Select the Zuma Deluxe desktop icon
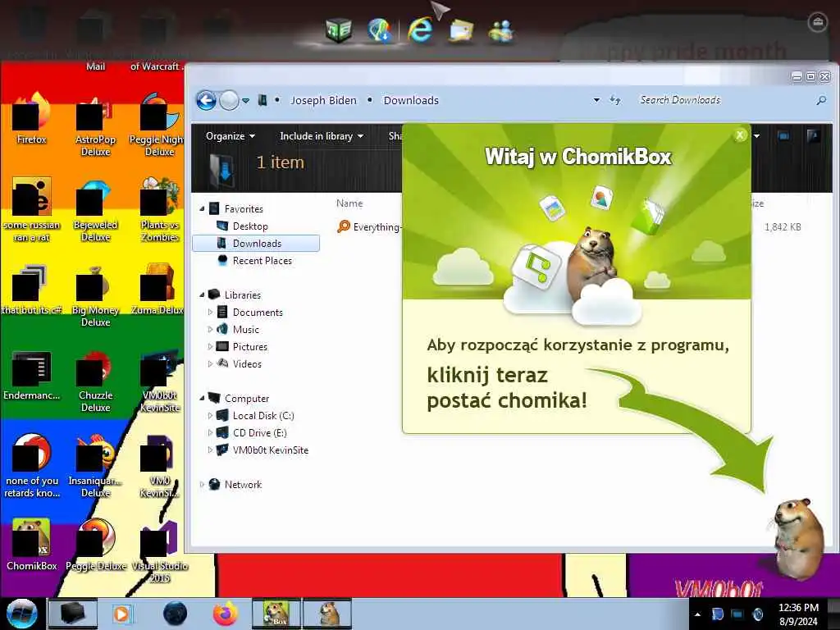The height and width of the screenshot is (630, 840). pyautogui.click(x=157, y=290)
